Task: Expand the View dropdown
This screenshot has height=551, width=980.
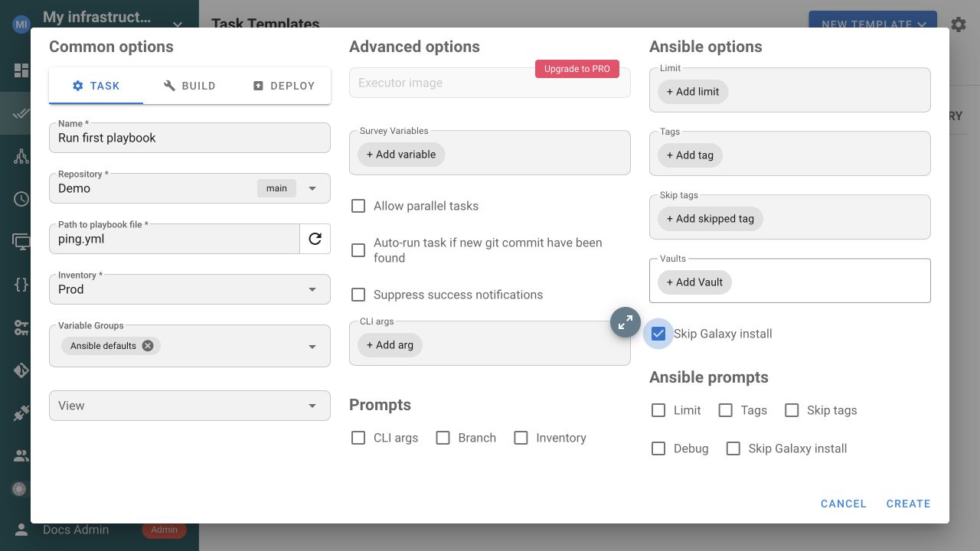Action: [190, 406]
